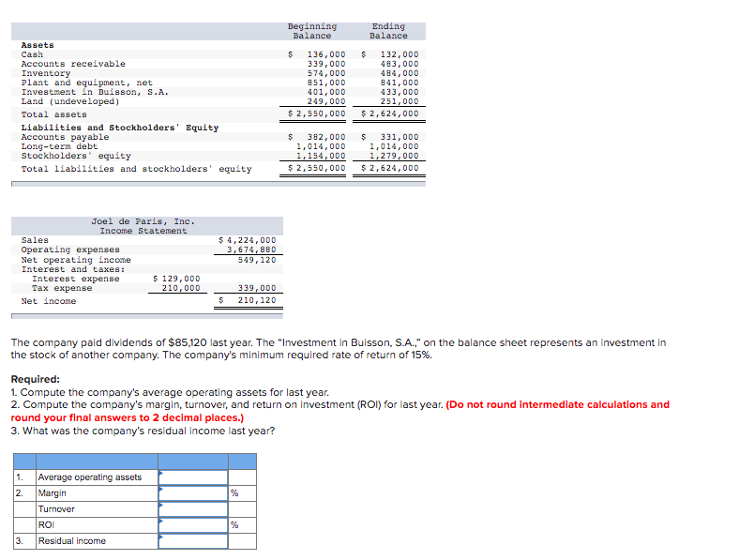Click Inventory beginning balance 574,000
Screen dimensions: 739x560
pyautogui.click(x=326, y=73)
